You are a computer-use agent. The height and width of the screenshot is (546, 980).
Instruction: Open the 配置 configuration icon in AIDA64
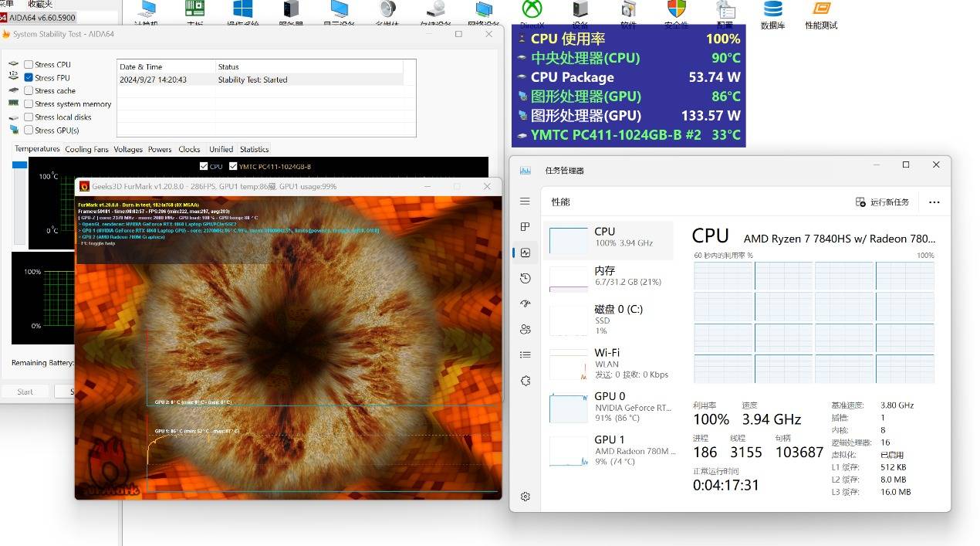pyautogui.click(x=725, y=9)
